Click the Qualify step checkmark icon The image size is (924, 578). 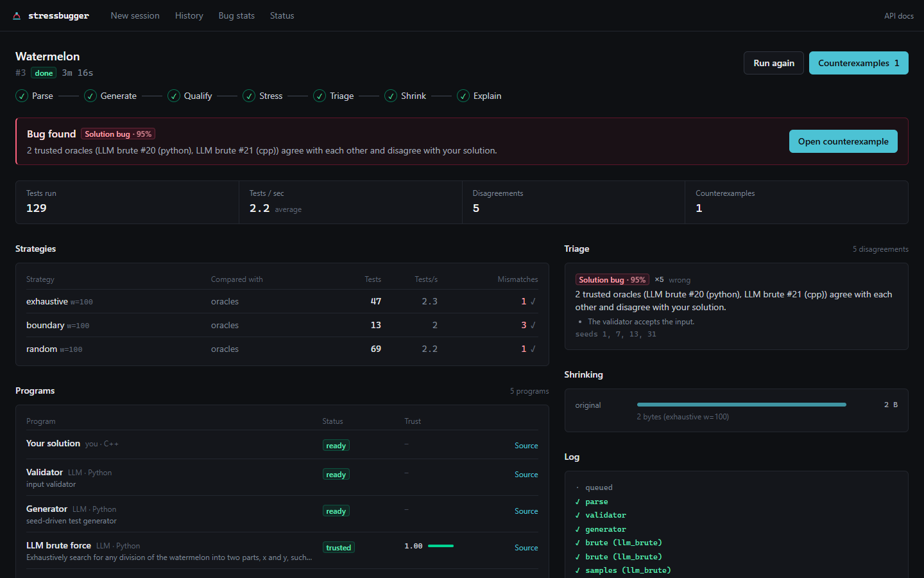click(174, 96)
